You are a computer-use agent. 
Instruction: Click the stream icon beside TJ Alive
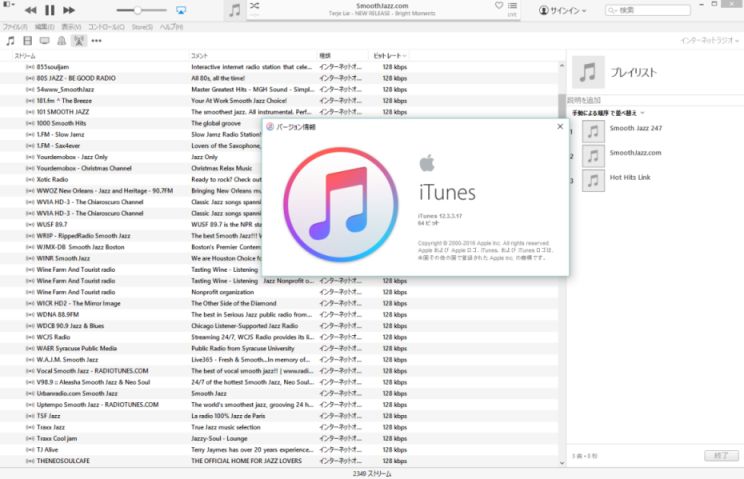pos(30,450)
